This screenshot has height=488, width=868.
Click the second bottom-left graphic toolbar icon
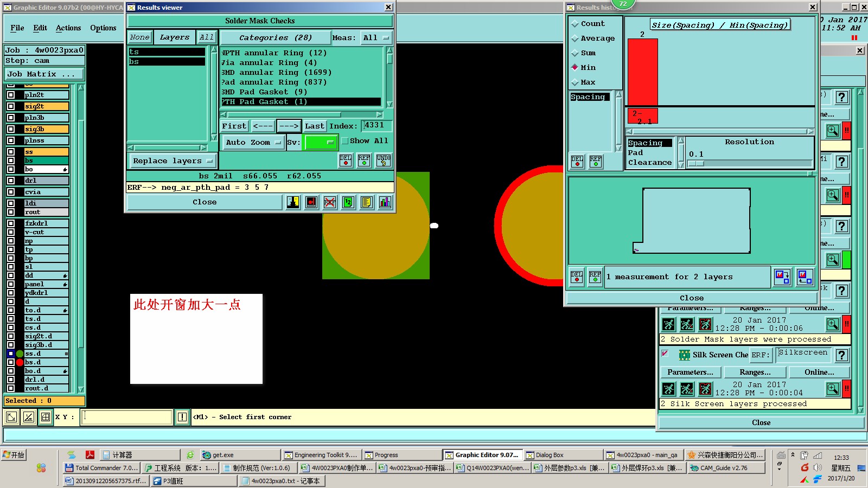point(29,417)
